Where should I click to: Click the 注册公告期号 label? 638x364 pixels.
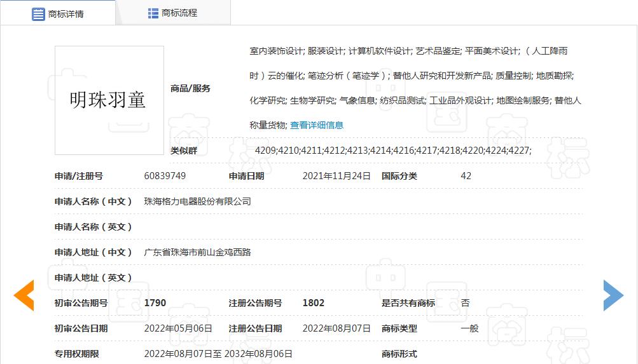255,303
